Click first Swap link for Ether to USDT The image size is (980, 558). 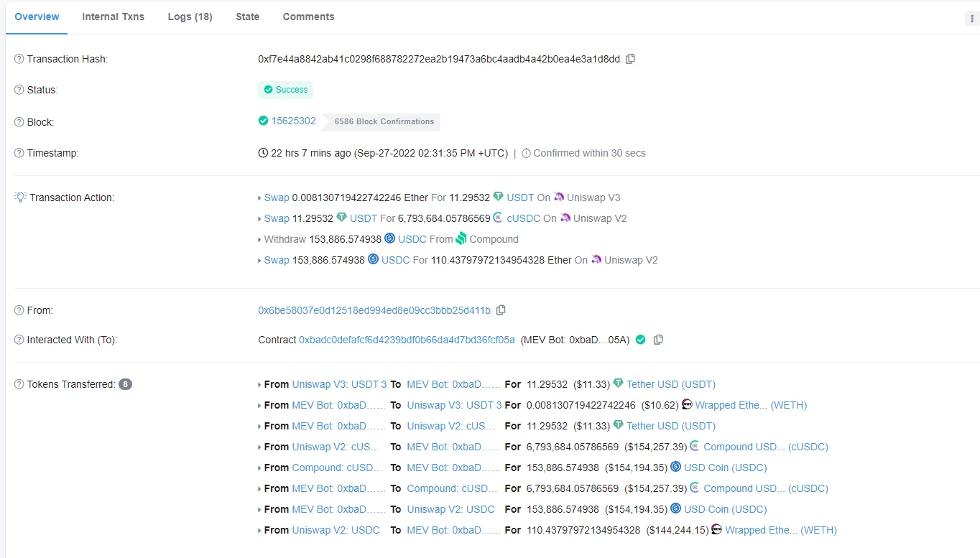coord(277,197)
